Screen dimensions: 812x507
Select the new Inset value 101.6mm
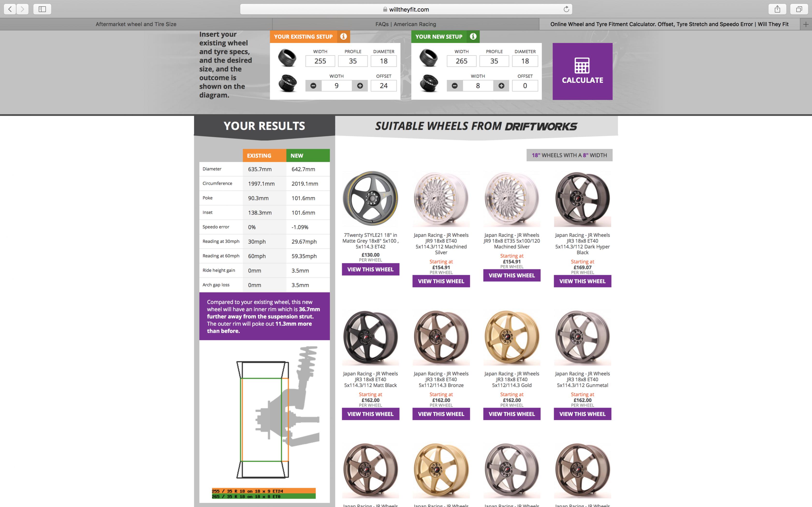303,213
